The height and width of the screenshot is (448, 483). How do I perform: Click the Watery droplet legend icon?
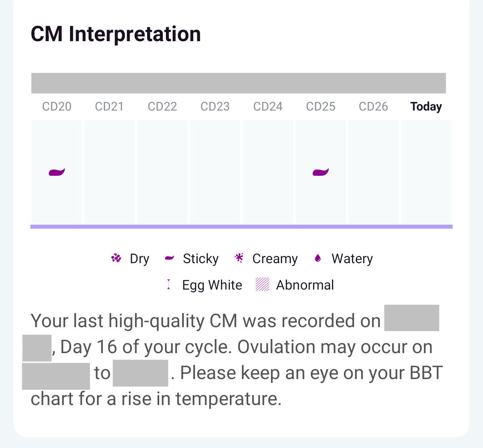coord(318,258)
